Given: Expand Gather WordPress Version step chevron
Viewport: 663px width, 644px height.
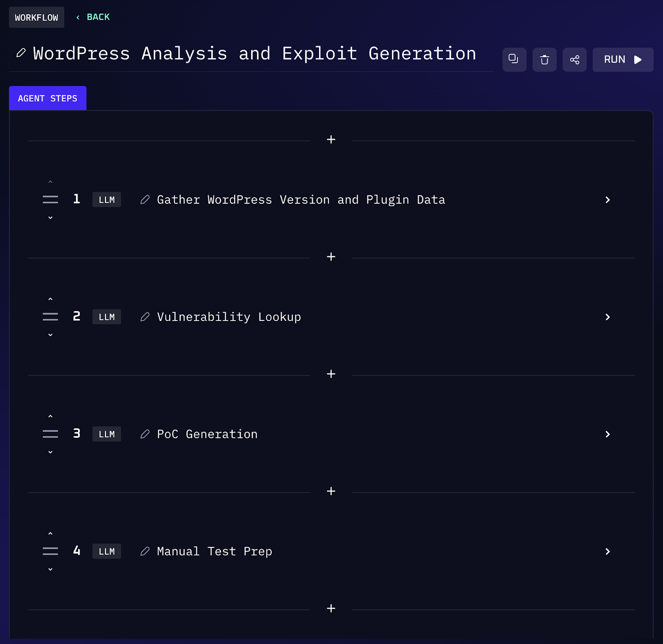Looking at the screenshot, I should click(607, 200).
